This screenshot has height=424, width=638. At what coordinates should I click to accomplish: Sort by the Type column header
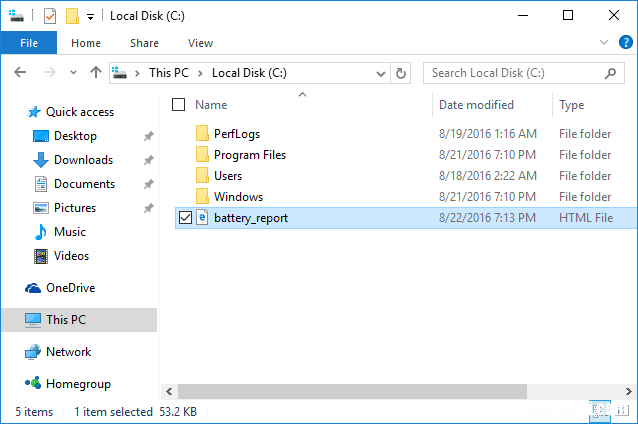pos(571,105)
